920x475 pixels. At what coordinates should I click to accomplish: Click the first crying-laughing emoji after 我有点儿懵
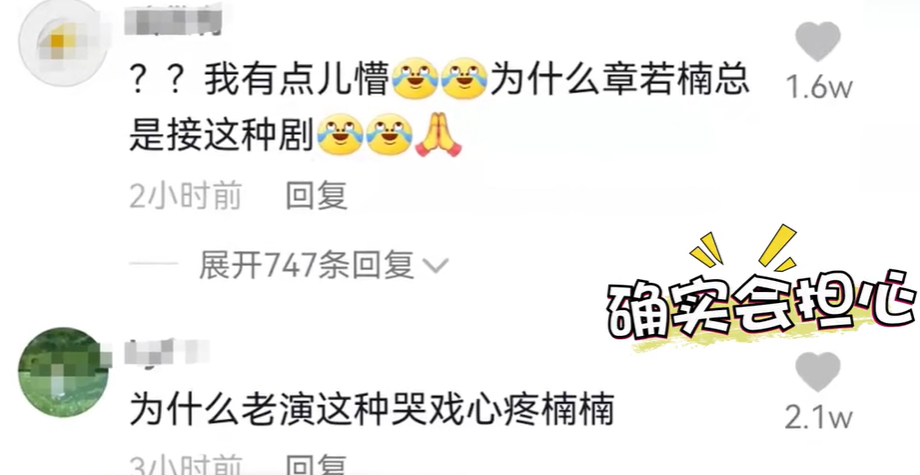point(415,79)
